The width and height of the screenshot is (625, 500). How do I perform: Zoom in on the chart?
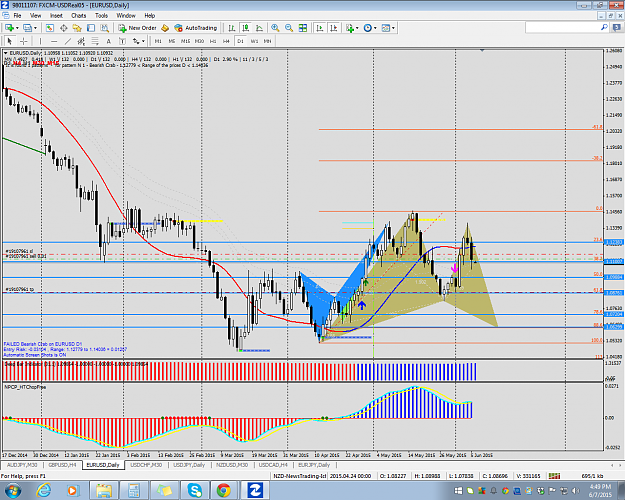tap(275, 28)
